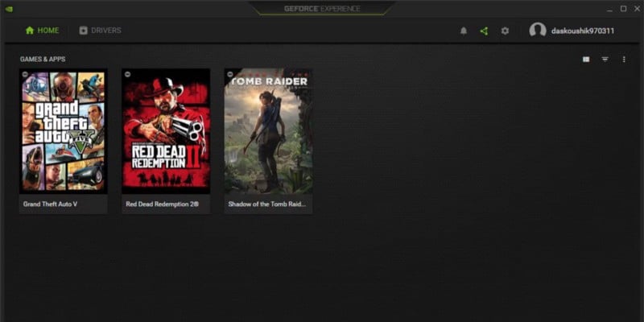Click optimization badge on Tomb Raider cover
This screenshot has height=322, width=644.
[230, 74]
